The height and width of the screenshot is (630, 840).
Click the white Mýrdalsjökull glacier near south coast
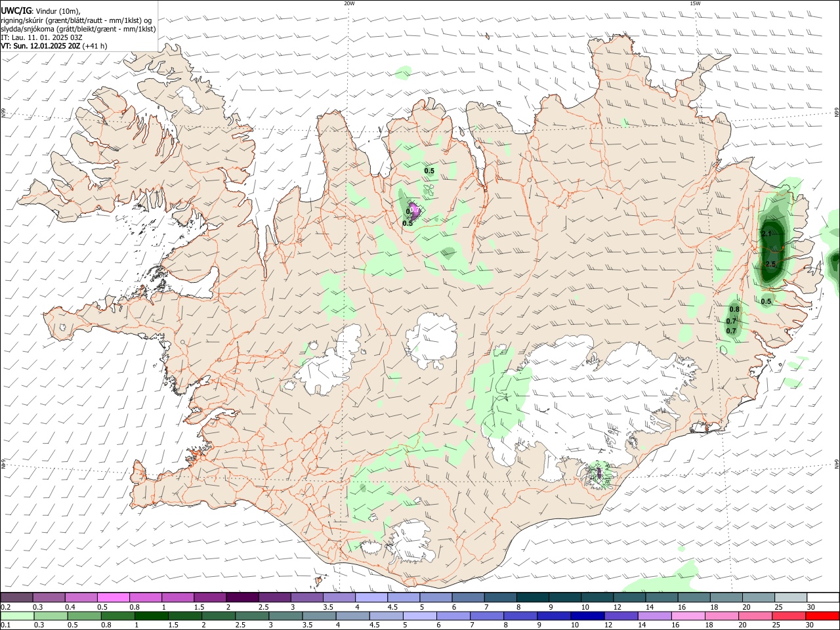point(411,541)
